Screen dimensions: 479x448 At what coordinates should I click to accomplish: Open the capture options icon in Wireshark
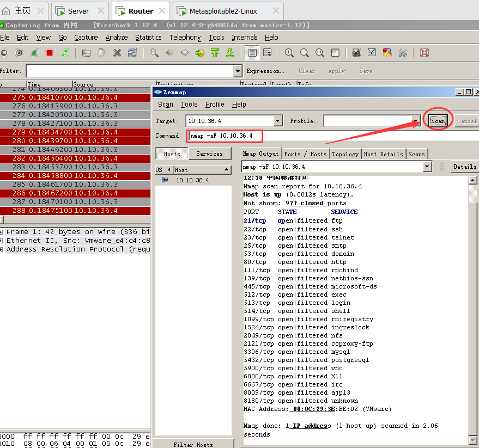click(19, 53)
